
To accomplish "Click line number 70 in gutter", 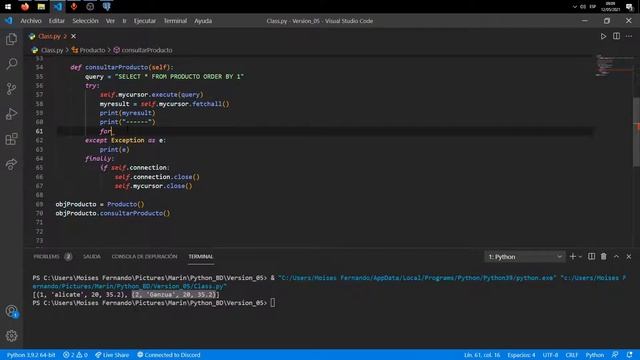I will tap(39, 213).
